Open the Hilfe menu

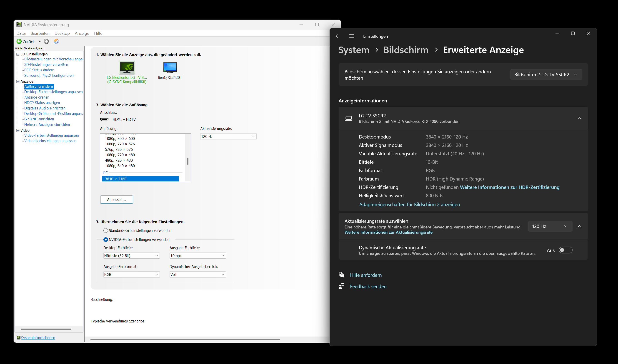pyautogui.click(x=98, y=33)
